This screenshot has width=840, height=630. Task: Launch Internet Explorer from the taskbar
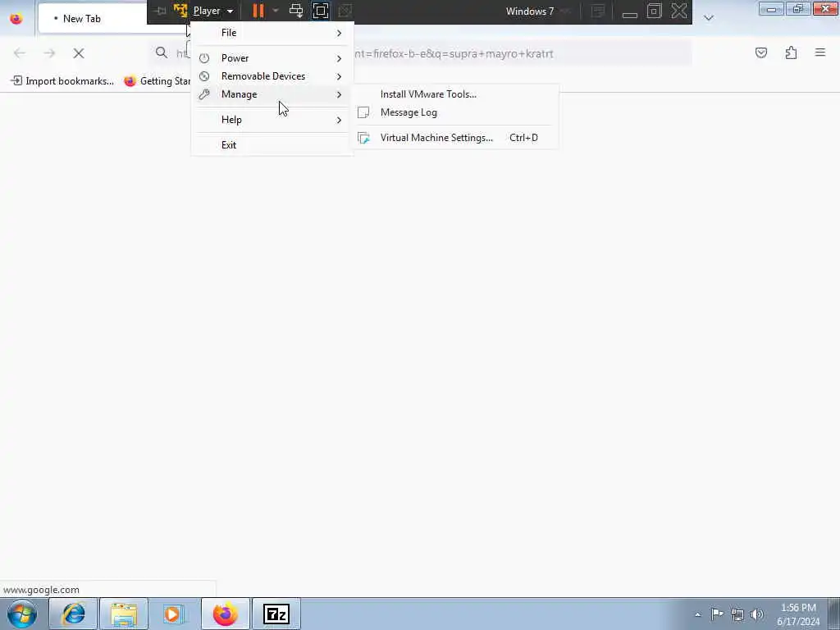tap(73, 614)
